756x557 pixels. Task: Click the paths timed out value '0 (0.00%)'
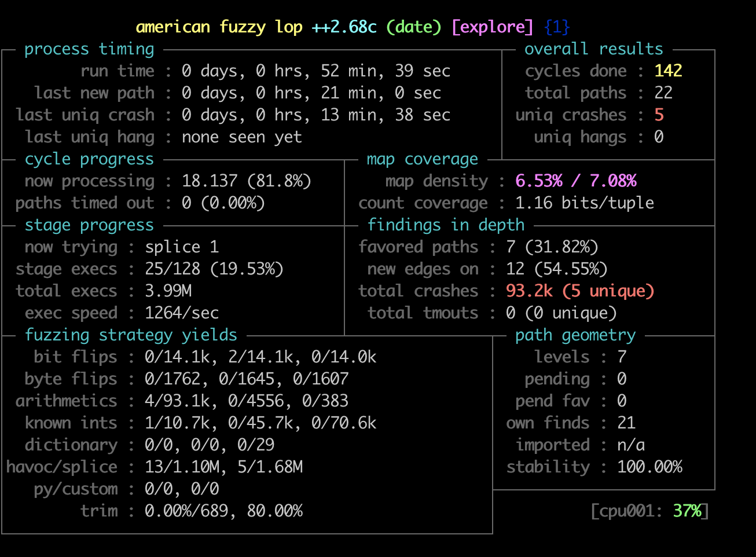click(223, 203)
